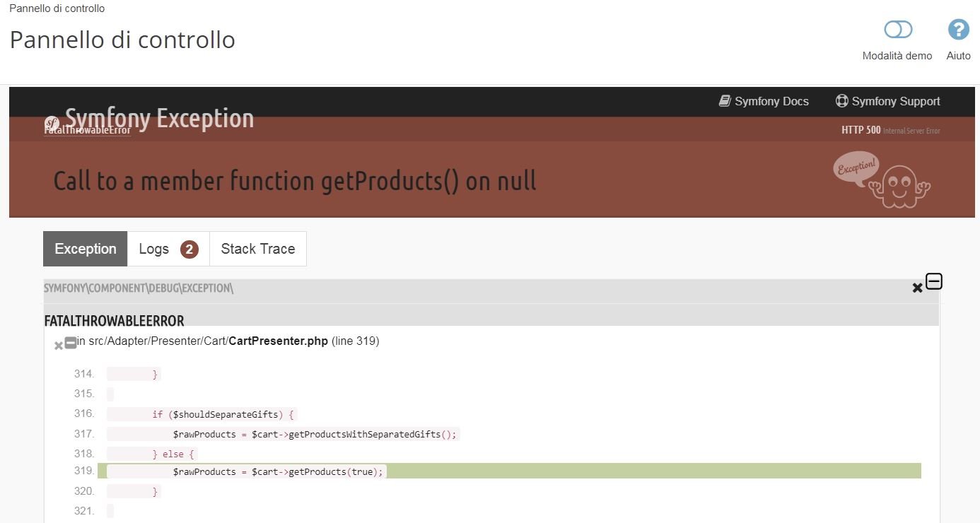Toggle the Modalità demo switch

point(898,30)
